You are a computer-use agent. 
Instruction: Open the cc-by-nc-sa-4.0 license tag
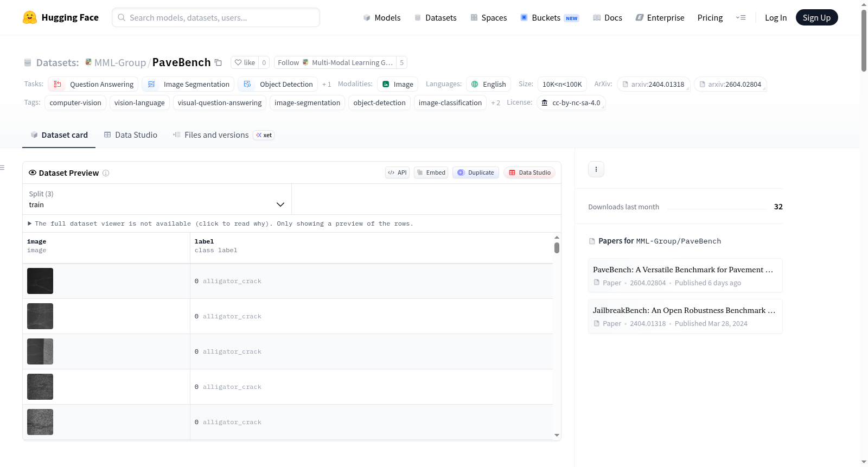point(571,103)
